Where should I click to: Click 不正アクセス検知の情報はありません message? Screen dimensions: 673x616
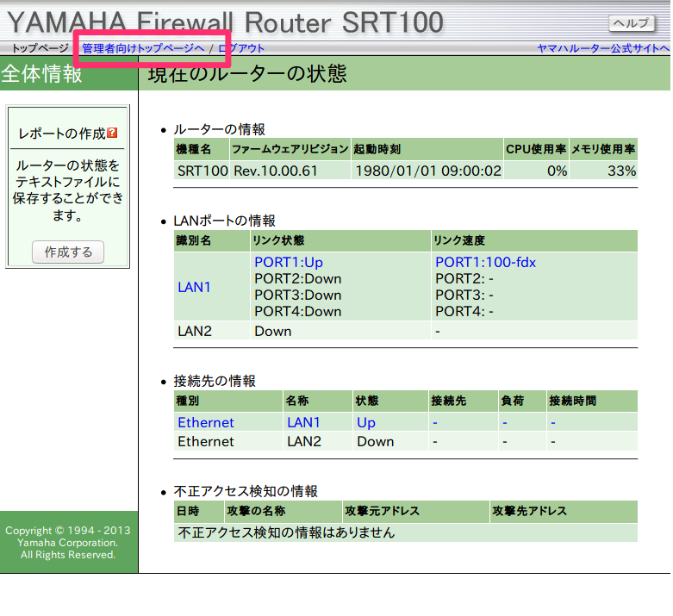[x=286, y=532]
